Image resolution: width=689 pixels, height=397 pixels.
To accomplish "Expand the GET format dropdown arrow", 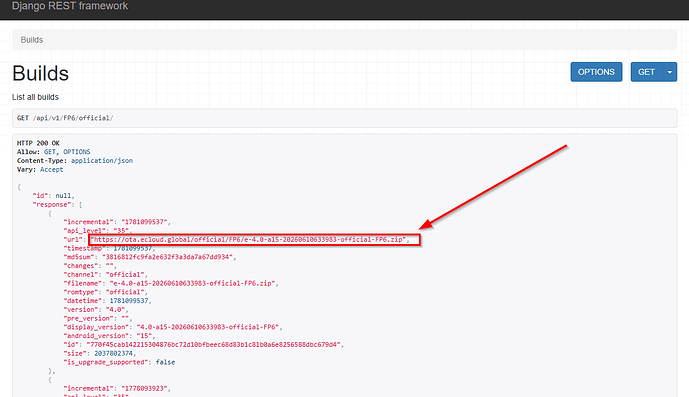I will [x=670, y=72].
